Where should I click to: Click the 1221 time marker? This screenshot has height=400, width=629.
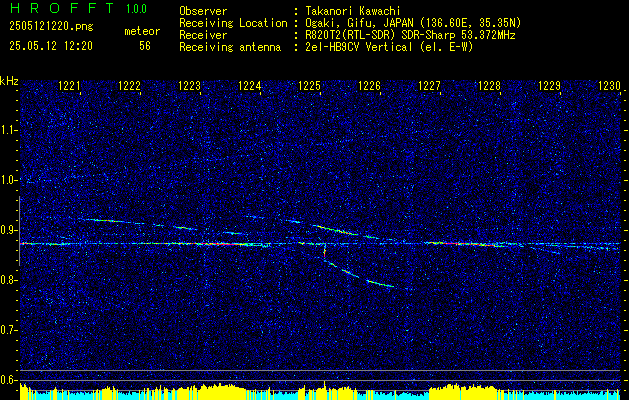pyautogui.click(x=69, y=85)
